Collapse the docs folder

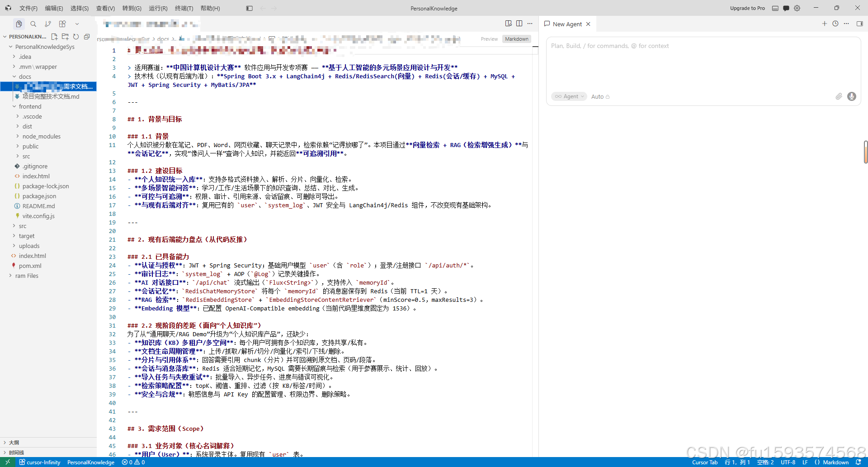[48, 76]
